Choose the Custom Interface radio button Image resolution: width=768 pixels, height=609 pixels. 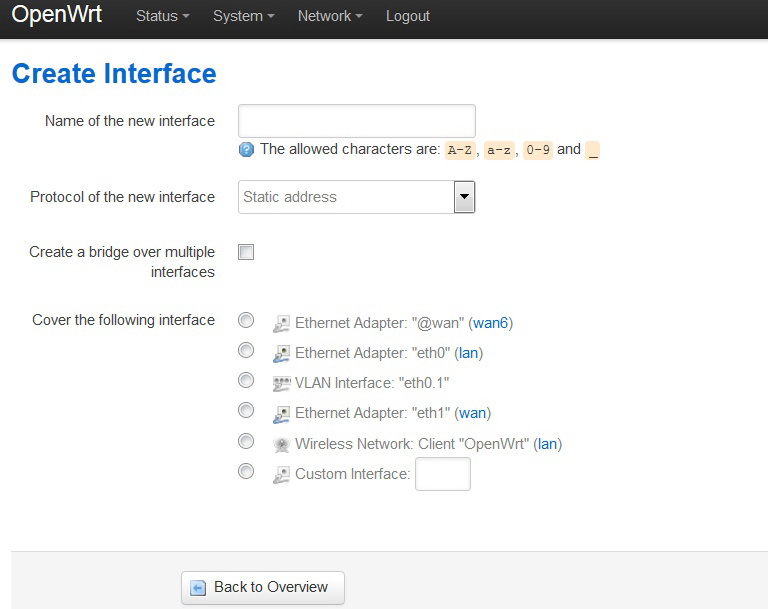pos(246,471)
